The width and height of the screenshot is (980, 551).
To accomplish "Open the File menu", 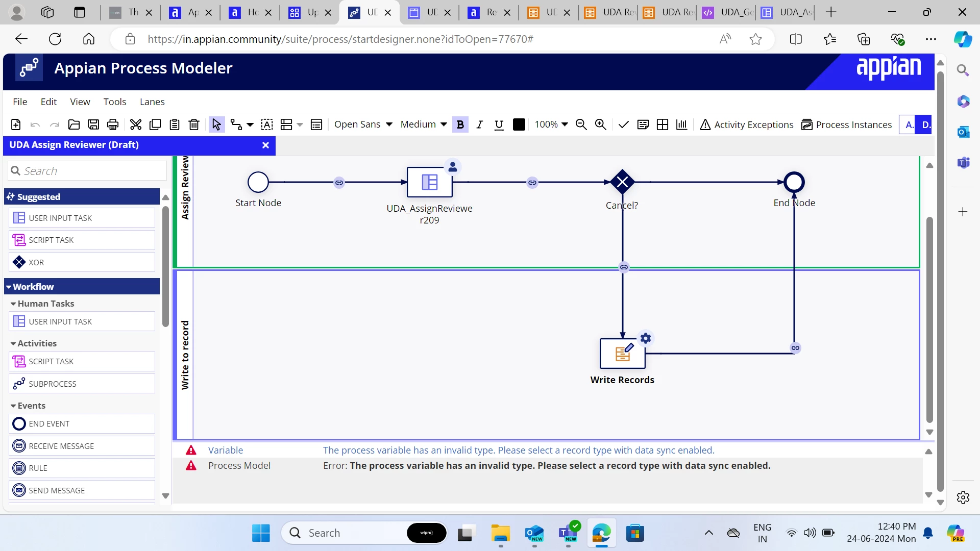I will pos(20,102).
